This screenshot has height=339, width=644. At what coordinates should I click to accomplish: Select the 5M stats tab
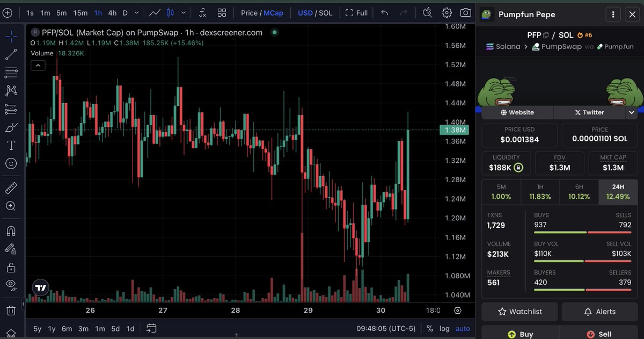501,192
